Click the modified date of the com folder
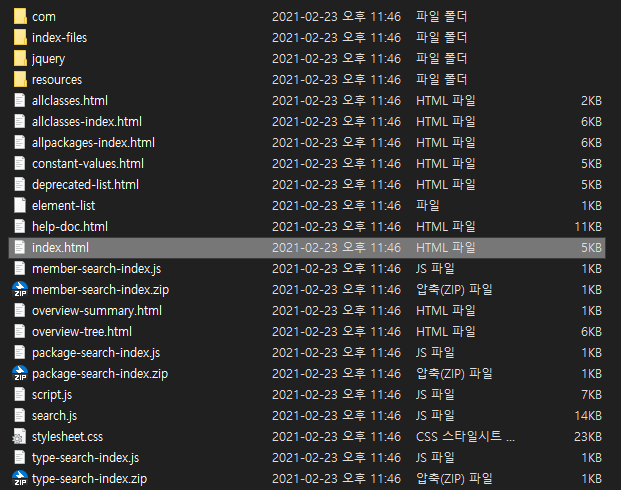This screenshot has width=621, height=490. tap(337, 17)
